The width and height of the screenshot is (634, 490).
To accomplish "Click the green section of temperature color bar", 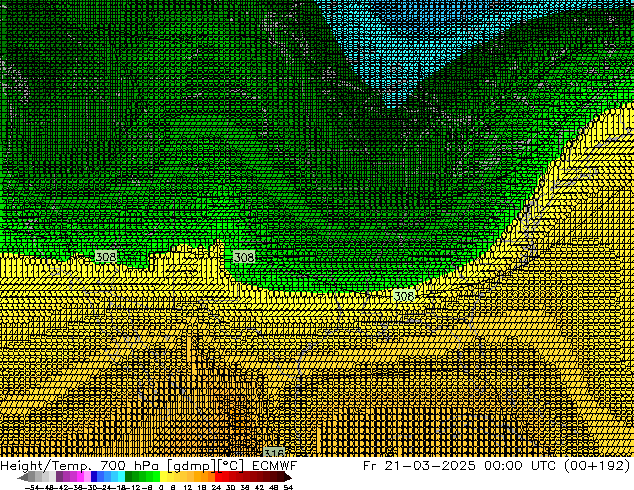I will click(142, 476).
